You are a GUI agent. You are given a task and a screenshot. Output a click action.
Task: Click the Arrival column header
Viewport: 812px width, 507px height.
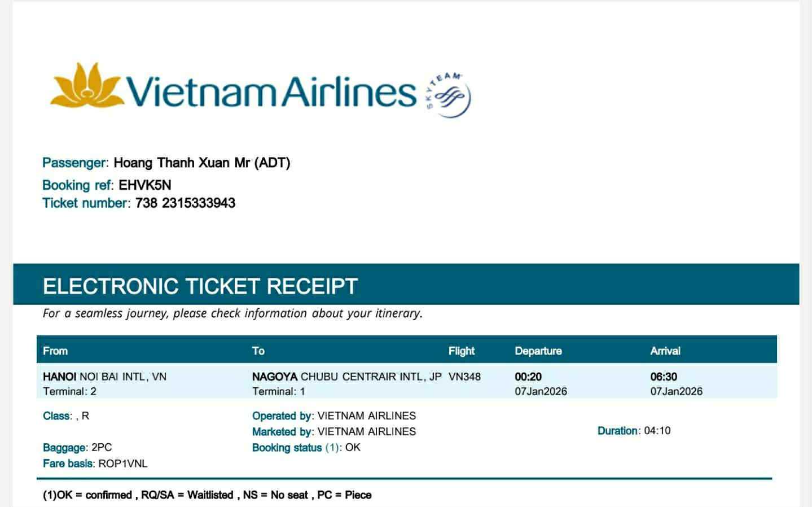tap(665, 351)
